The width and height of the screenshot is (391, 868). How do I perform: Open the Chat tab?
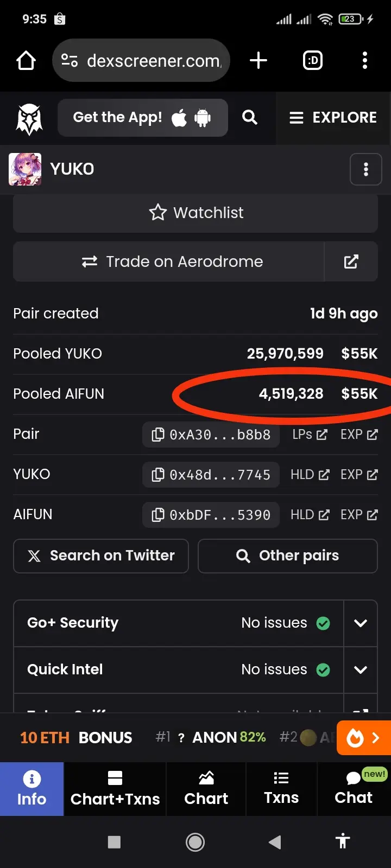tap(354, 789)
